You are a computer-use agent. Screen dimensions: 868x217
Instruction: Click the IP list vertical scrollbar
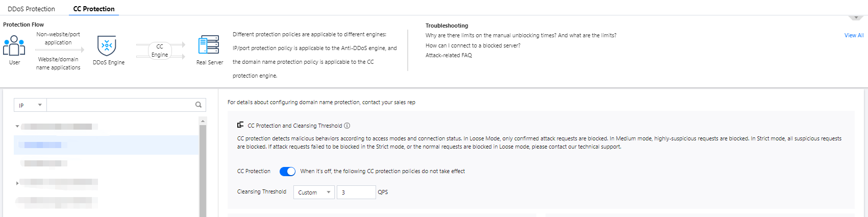203,168
